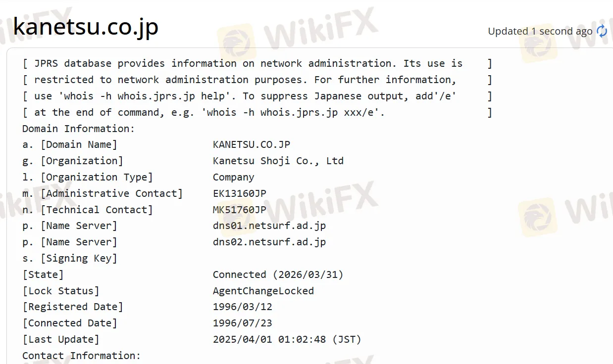This screenshot has height=364, width=613.
Task: Select the Updated 1 second ago text
Action: click(x=540, y=31)
